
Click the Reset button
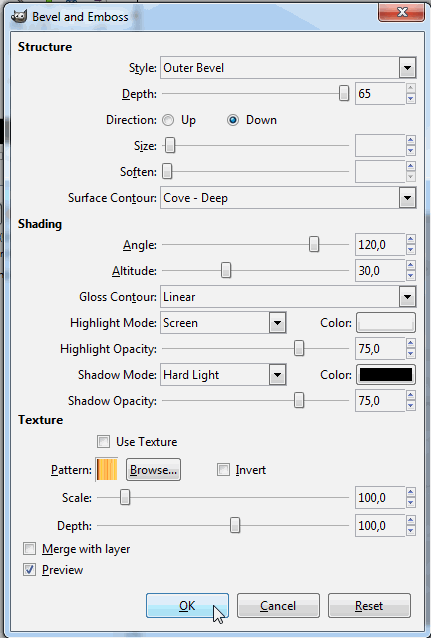point(369,605)
